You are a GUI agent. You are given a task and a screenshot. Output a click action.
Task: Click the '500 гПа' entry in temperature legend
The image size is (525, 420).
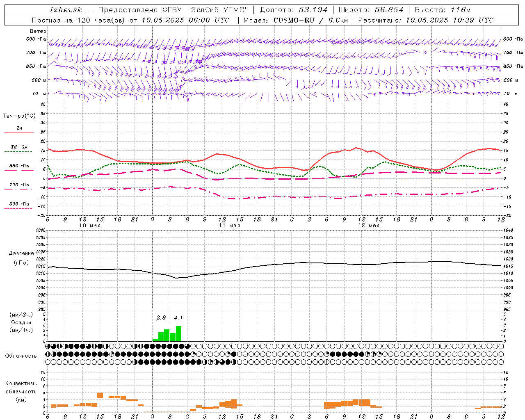(x=19, y=204)
